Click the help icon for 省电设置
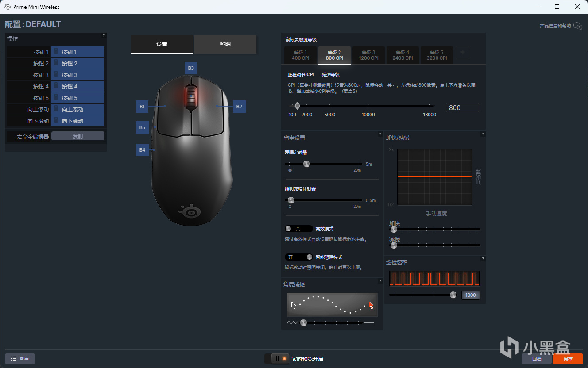The width and height of the screenshot is (588, 368). point(380,134)
